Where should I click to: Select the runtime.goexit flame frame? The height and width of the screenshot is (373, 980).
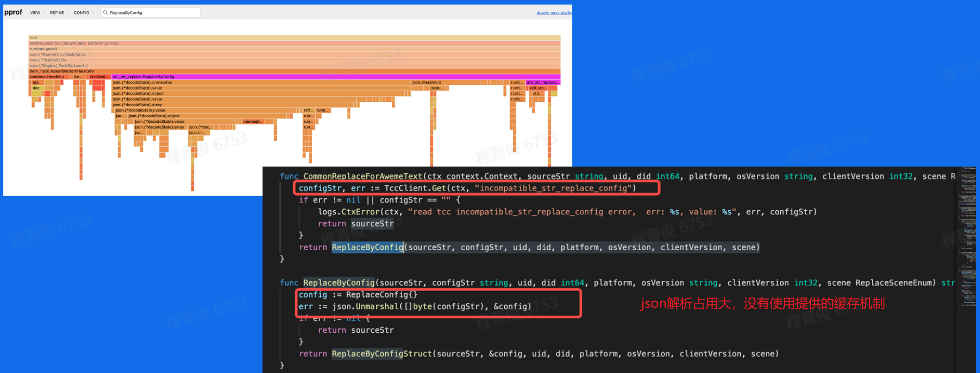pos(294,49)
